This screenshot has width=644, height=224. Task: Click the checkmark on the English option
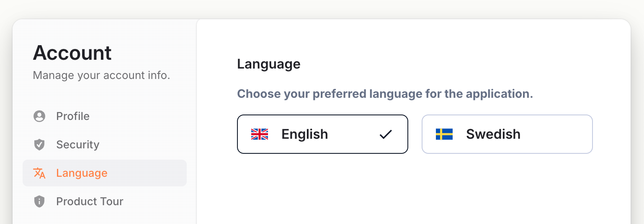coord(386,134)
